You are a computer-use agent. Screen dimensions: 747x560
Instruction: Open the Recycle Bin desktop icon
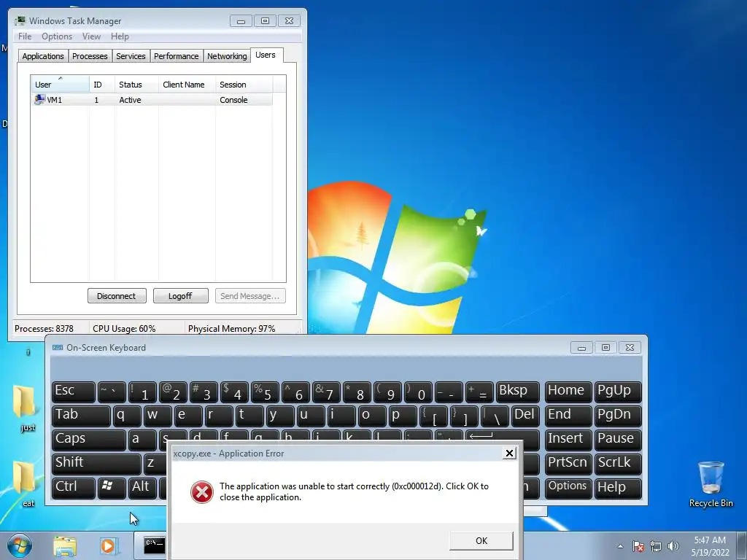[711, 483]
